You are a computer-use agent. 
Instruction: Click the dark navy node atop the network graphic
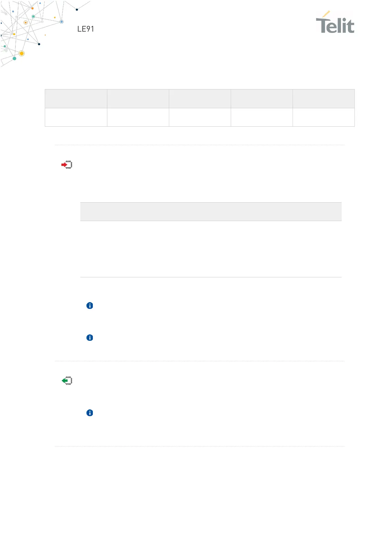coord(77,10)
